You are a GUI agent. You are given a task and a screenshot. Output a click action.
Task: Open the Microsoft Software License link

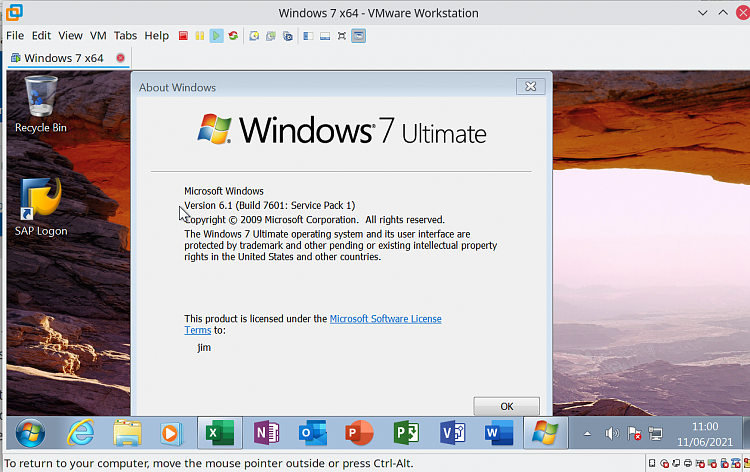386,319
